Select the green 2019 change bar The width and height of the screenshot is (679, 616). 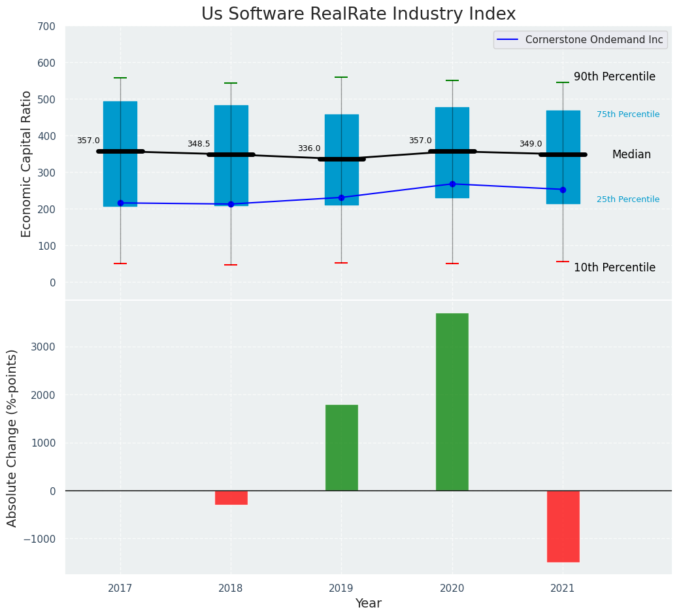pos(341,447)
